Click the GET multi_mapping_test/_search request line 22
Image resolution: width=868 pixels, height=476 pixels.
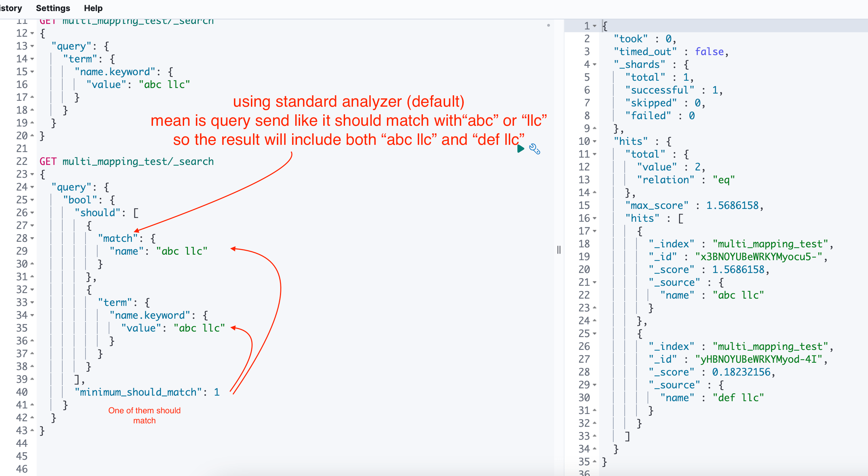[x=127, y=161]
